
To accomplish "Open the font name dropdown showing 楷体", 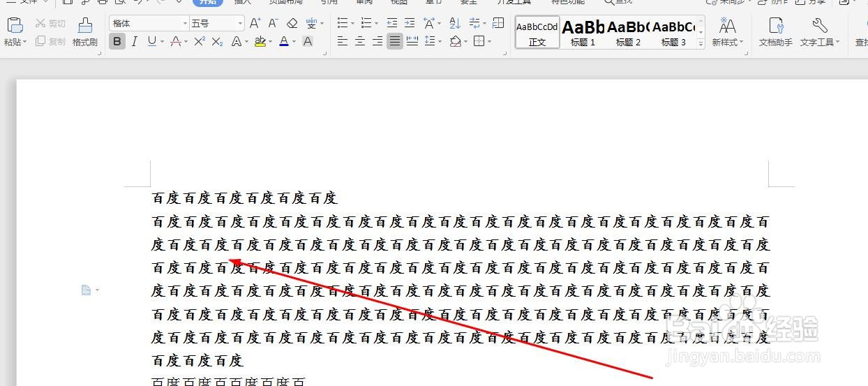I will coord(185,24).
